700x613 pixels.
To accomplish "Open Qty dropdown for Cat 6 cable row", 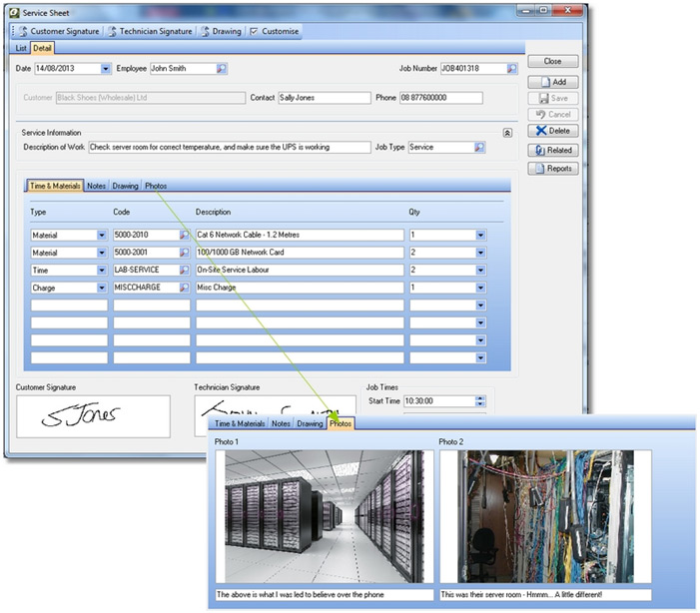I will point(480,235).
